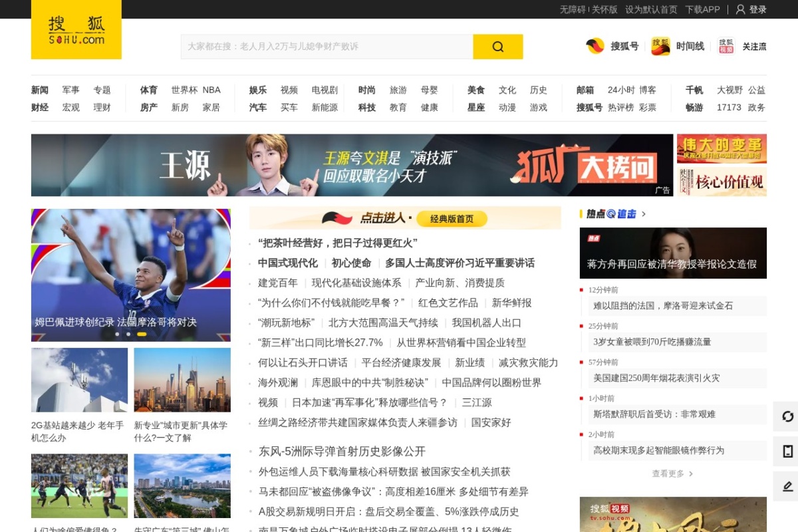This screenshot has width=798, height=532.
Task: Open 星座 navigation category
Action: point(476,107)
